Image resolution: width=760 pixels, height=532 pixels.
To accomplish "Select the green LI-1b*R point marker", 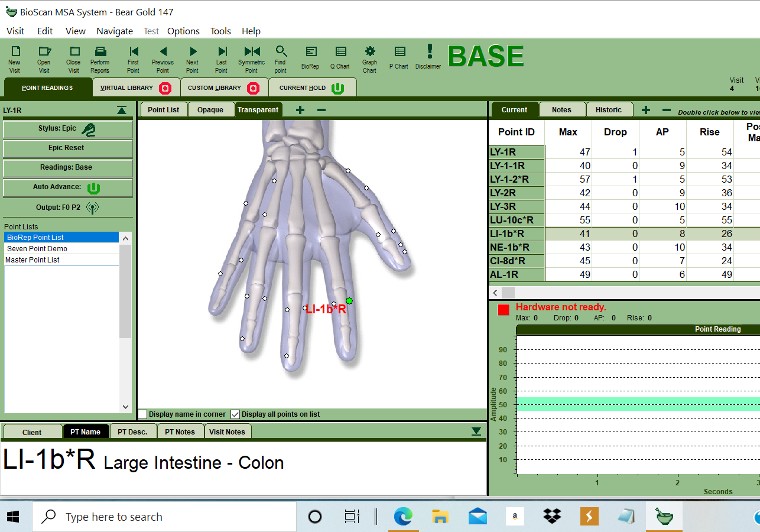I will pyautogui.click(x=349, y=301).
